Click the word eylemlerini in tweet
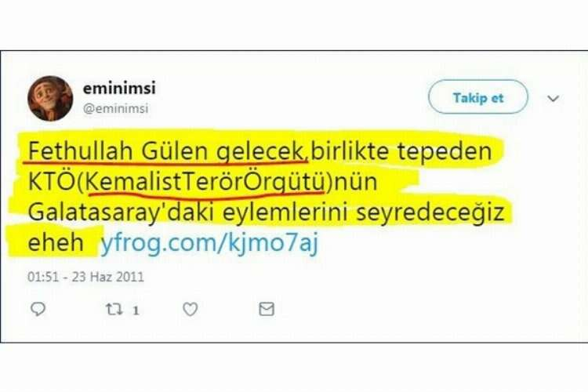 click(285, 212)
